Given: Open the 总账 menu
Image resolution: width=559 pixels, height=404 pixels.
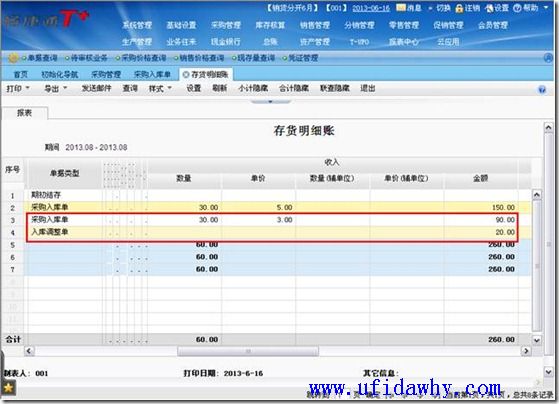Looking at the screenshot, I should coord(270,42).
